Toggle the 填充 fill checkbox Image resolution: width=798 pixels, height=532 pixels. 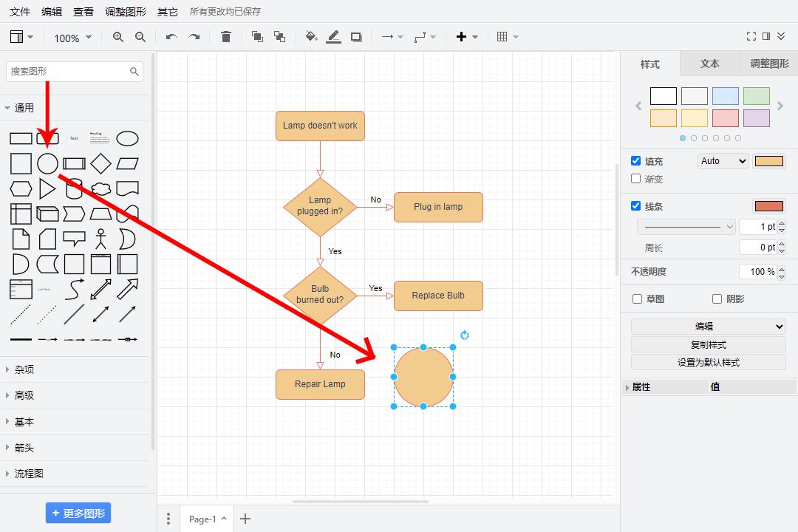point(635,161)
